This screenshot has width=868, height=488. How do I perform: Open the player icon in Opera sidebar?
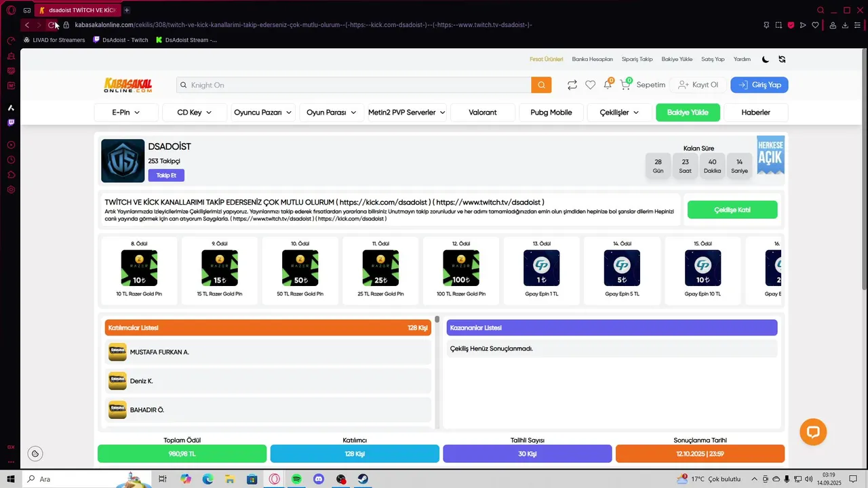coord(11,145)
